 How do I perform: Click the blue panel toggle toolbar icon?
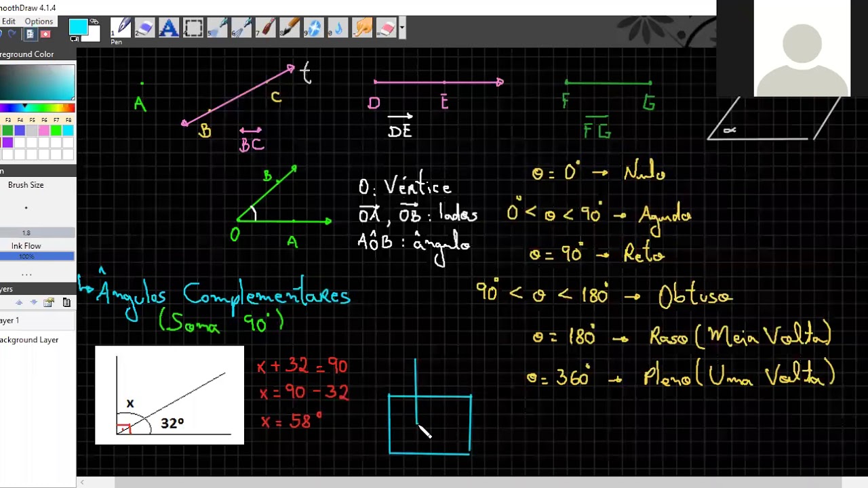30,34
